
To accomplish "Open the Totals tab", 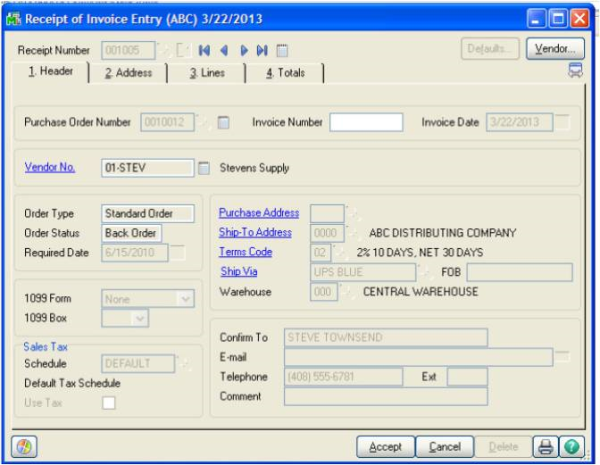I will (285, 73).
